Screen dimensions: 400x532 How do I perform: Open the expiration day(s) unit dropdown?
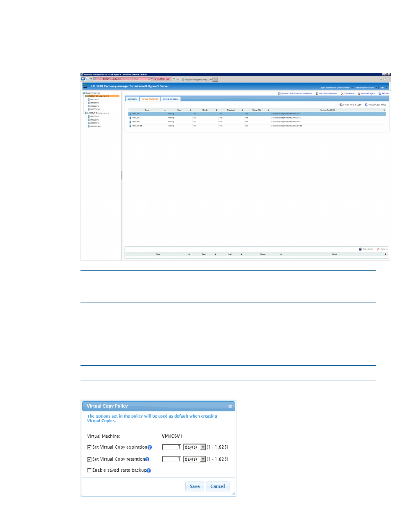click(x=203, y=447)
